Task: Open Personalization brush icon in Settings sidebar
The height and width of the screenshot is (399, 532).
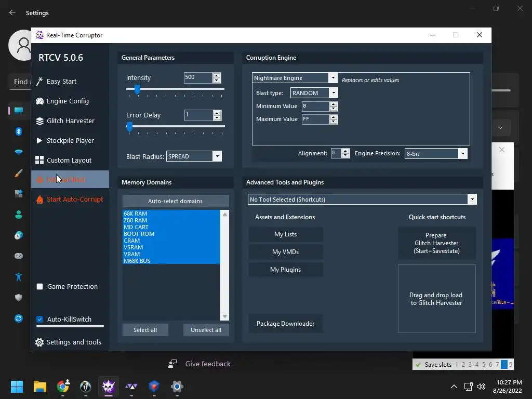Action: click(x=19, y=173)
